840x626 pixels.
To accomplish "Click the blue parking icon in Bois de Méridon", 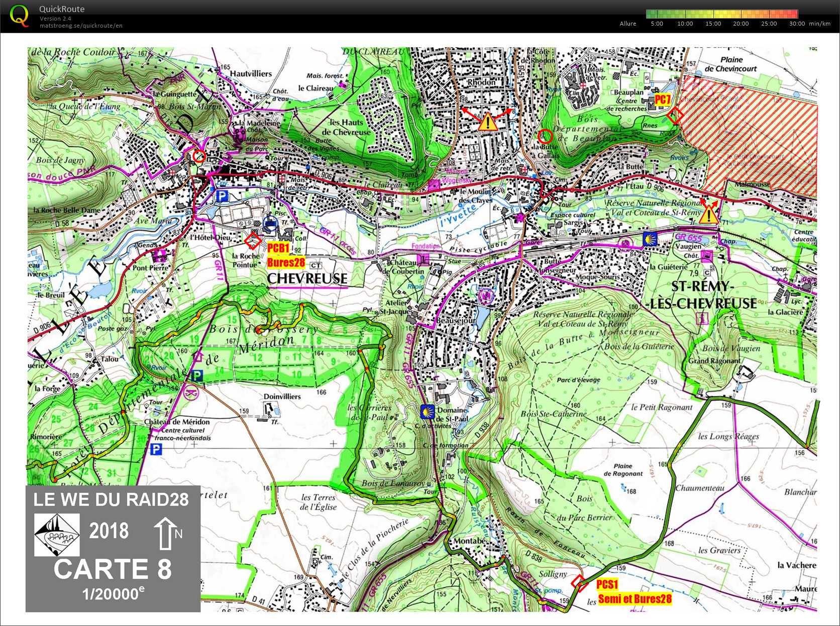I will pos(197,375).
